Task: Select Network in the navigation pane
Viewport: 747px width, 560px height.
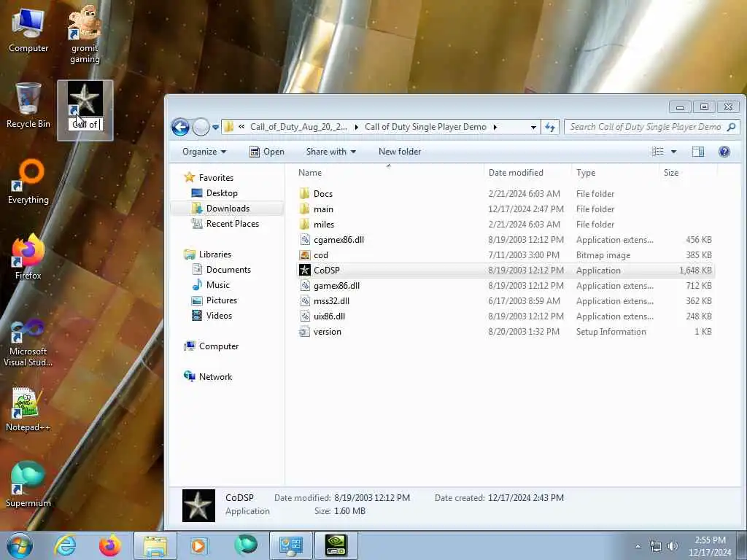Action: coord(208,377)
